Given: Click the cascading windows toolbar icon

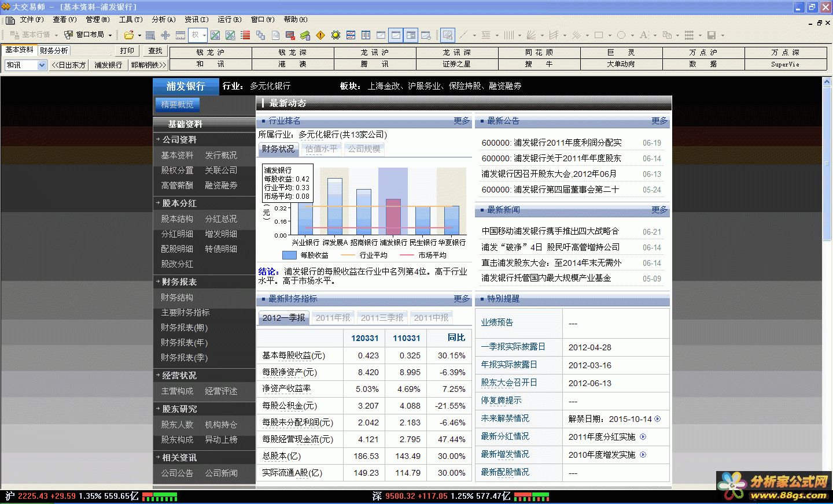Looking at the screenshot, I should [260, 35].
